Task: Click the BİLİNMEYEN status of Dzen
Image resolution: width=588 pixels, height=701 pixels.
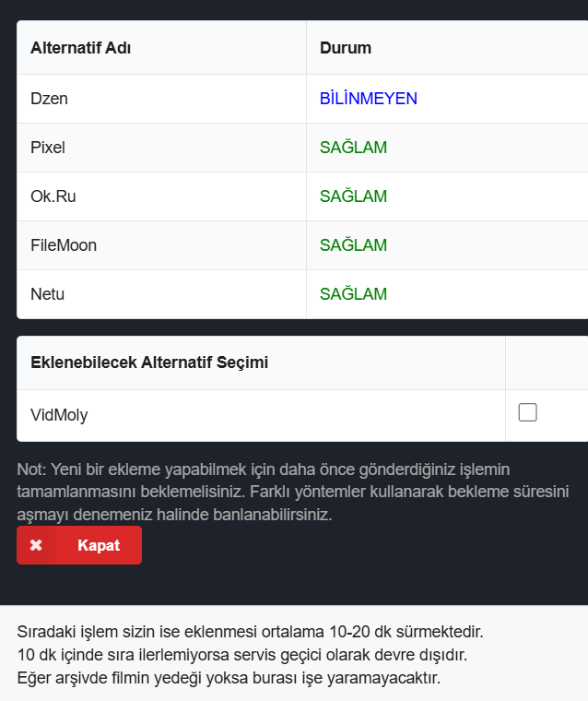Action: point(368,99)
